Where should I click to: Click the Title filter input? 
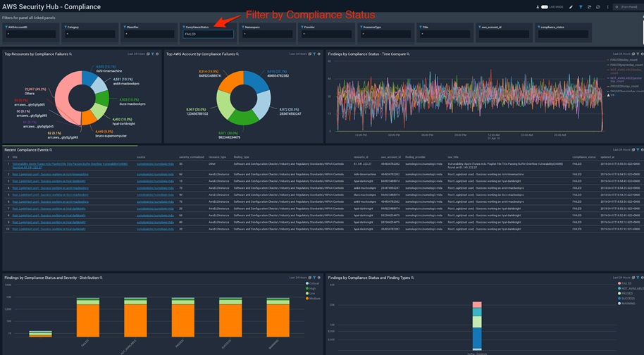[445, 34]
